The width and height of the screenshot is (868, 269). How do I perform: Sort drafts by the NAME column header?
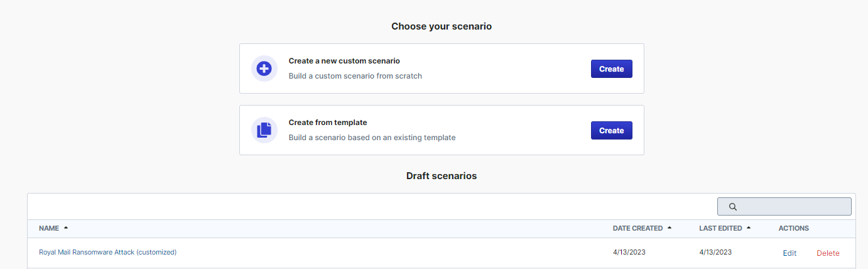coord(49,228)
